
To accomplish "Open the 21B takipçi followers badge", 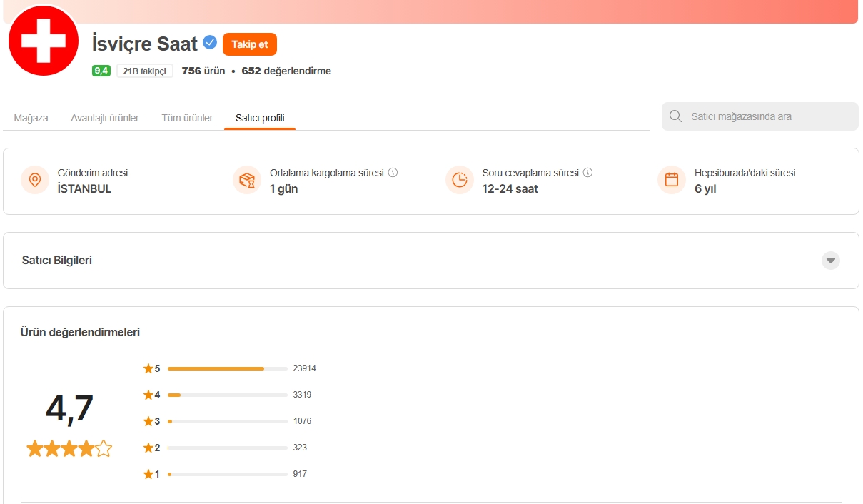I will 144,71.
